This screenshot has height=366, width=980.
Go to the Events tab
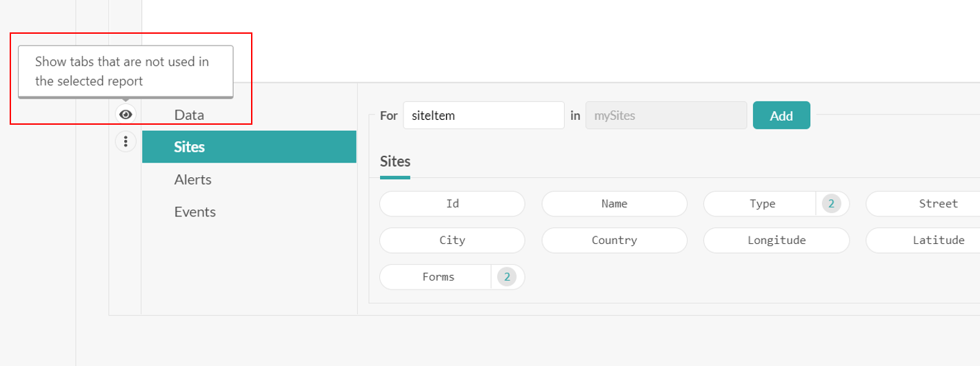pyautogui.click(x=195, y=212)
